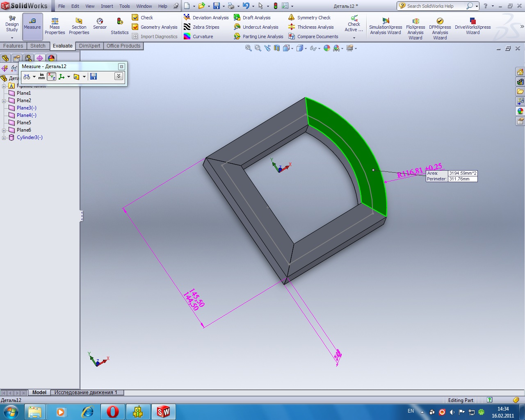525x420 pixels.
Task: Save measurement with the floppy disk icon
Action: (94, 77)
